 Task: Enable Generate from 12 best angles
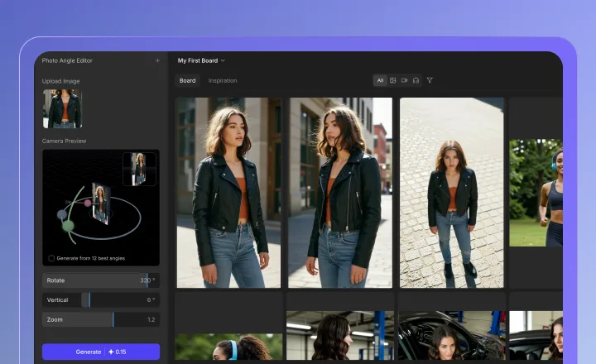pos(51,258)
